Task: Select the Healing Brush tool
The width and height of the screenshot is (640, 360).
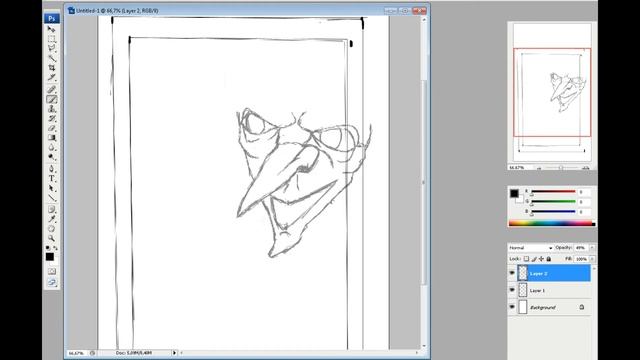Action: tap(51, 89)
